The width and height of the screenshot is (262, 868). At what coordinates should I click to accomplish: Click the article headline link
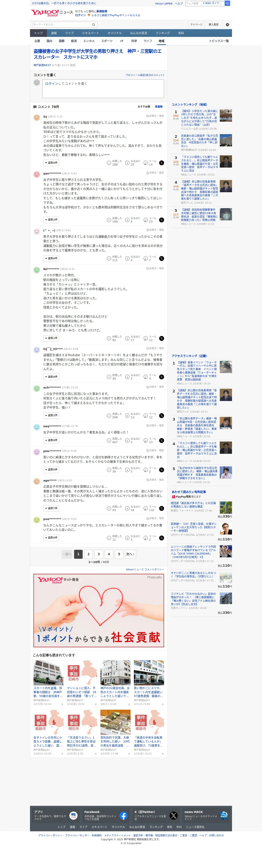pyautogui.click(x=98, y=54)
